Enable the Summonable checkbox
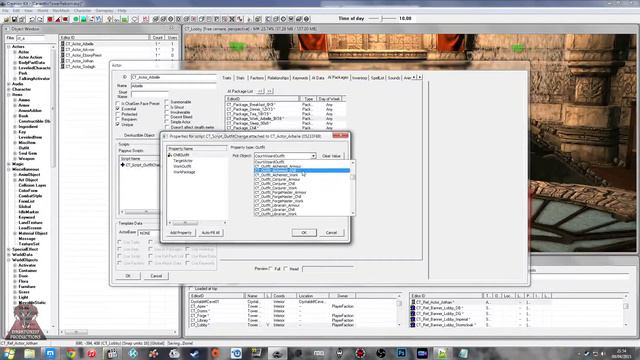Image resolution: width=640 pixels, height=360 pixels. tap(167, 102)
